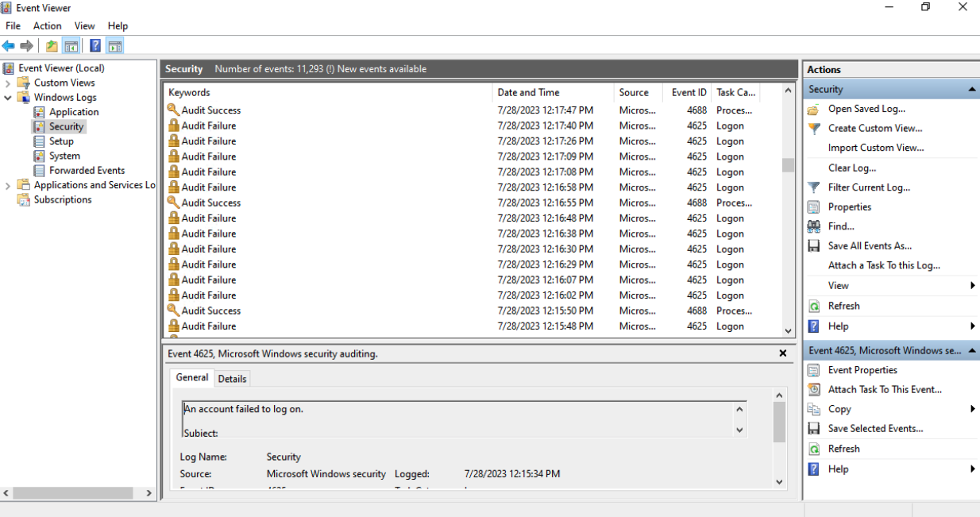Click the Back arrow toolbar icon

click(9, 46)
